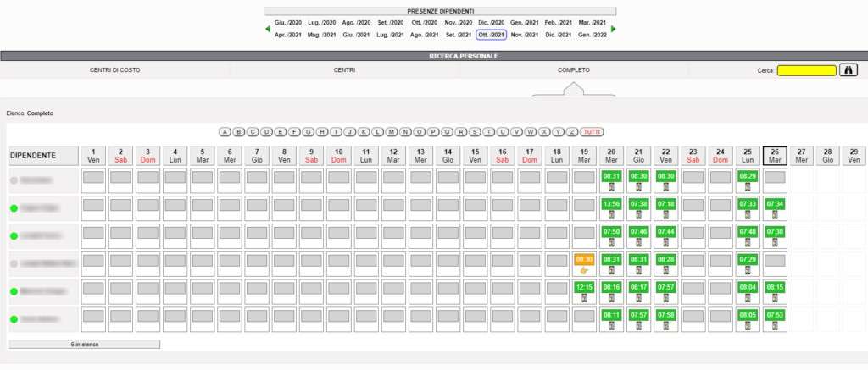The width and height of the screenshot is (868, 370).
Task: Open badge icon below the 12:15 entry
Action: (x=584, y=298)
